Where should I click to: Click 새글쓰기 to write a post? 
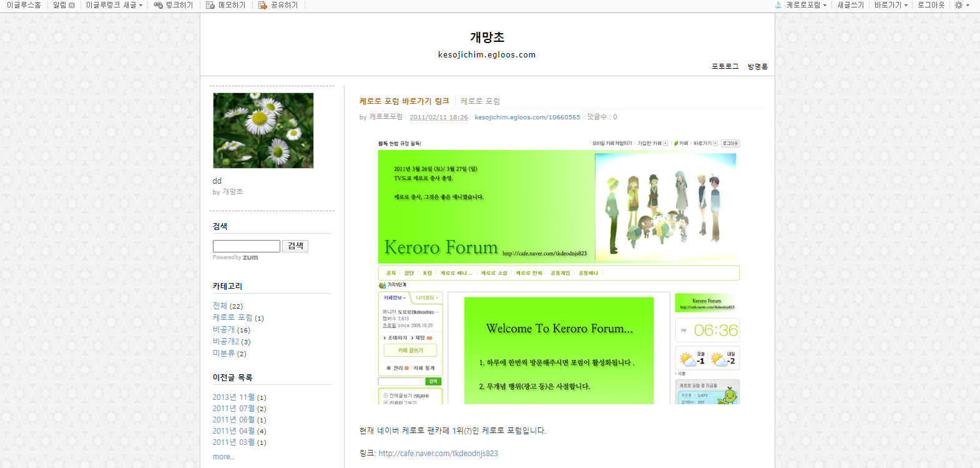[x=850, y=5]
